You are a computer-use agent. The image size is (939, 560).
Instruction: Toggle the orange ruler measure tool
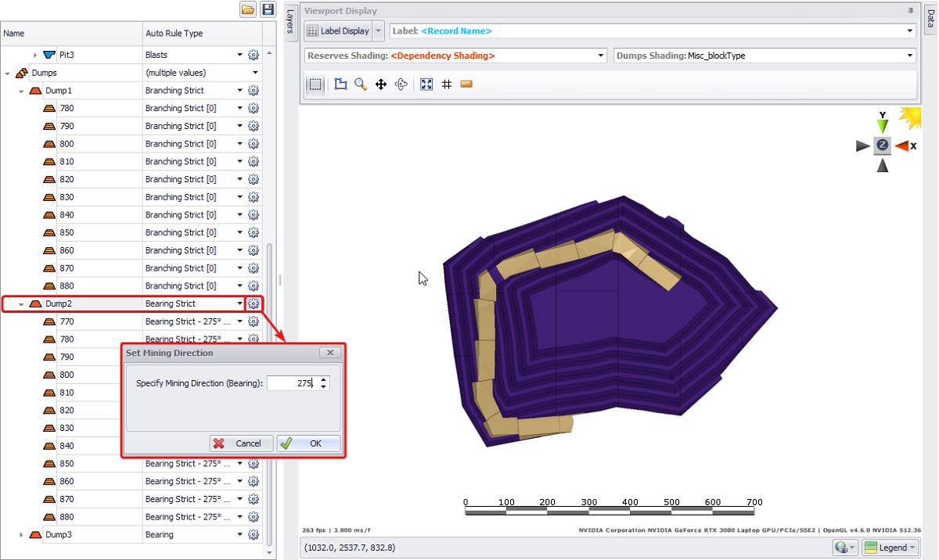point(466,84)
